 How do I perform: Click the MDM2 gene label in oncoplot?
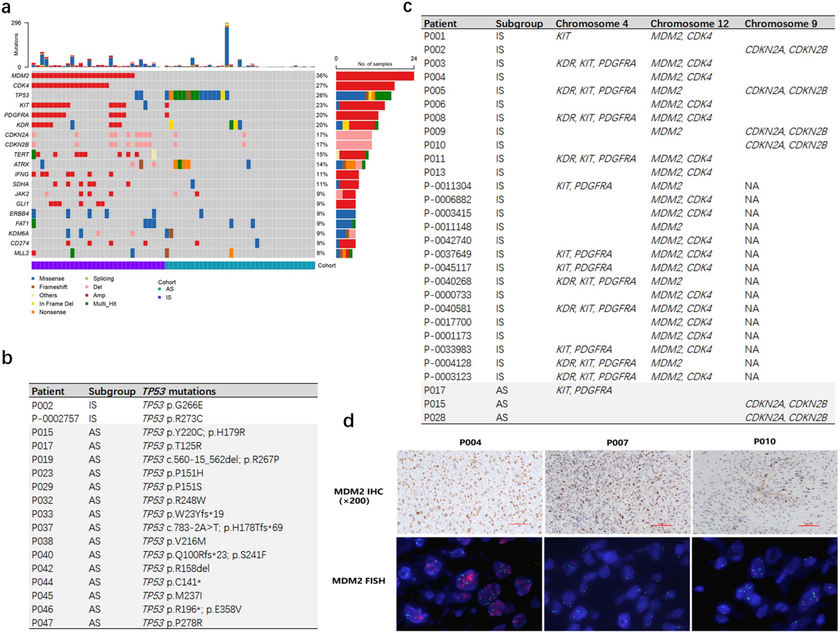pyautogui.click(x=20, y=76)
